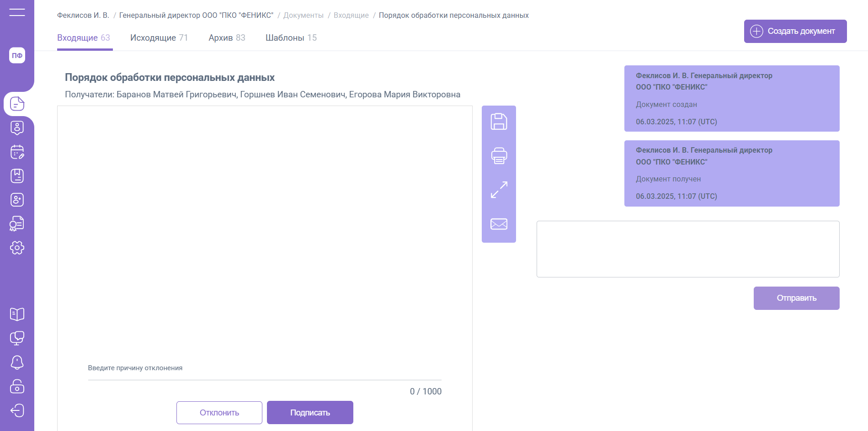Expand document to fullscreen view

[499, 190]
